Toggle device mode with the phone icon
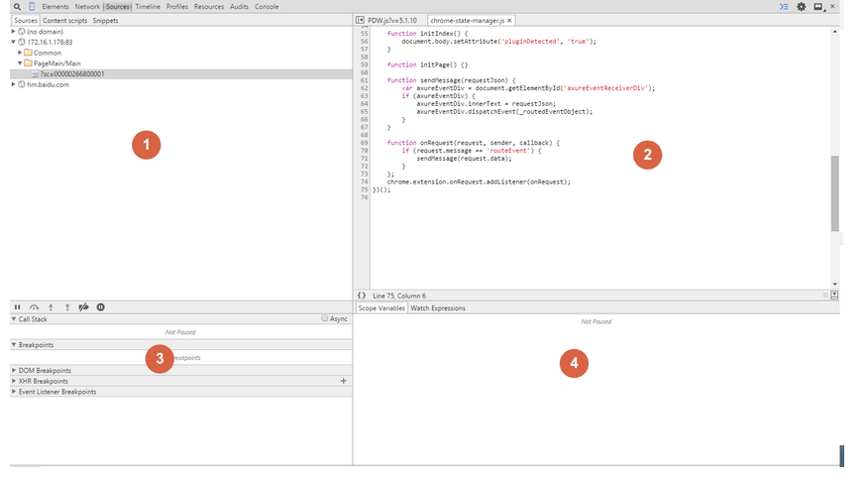This screenshot has width=868, height=477. pos(32,7)
